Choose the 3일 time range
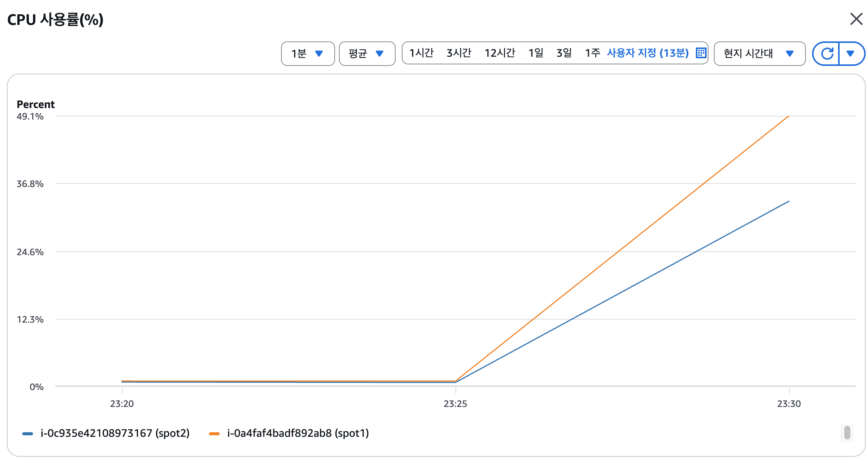The width and height of the screenshot is (868, 469). click(x=564, y=53)
